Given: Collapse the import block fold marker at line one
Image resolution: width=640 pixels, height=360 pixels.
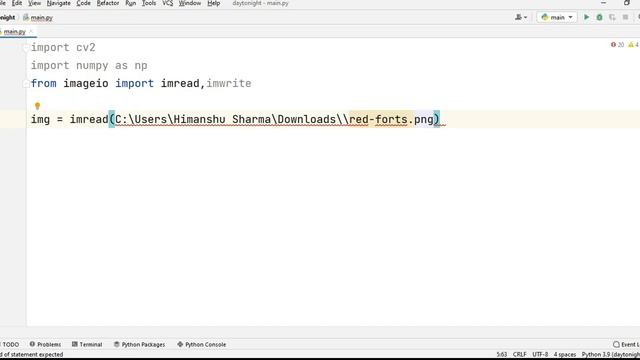Looking at the screenshot, I should [x=25, y=48].
